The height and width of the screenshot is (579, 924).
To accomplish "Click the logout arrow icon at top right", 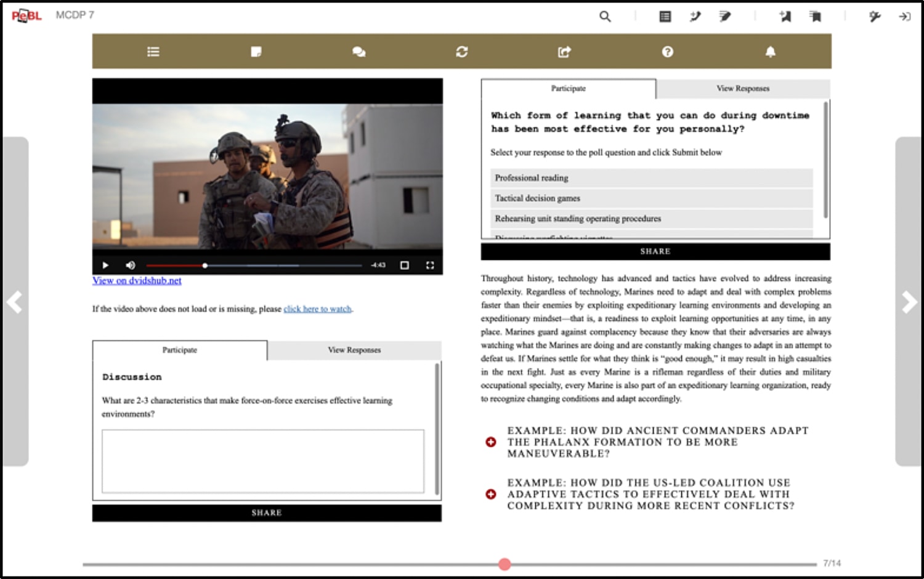I will pos(904,17).
